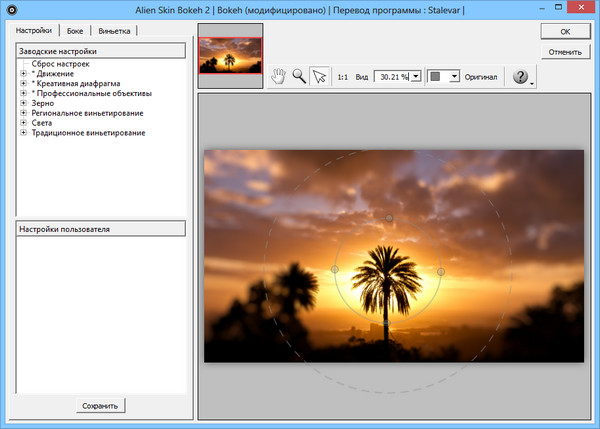Screen dimensions: 600x429
Task: Select the Zoom magnifier tool
Action: (x=298, y=76)
